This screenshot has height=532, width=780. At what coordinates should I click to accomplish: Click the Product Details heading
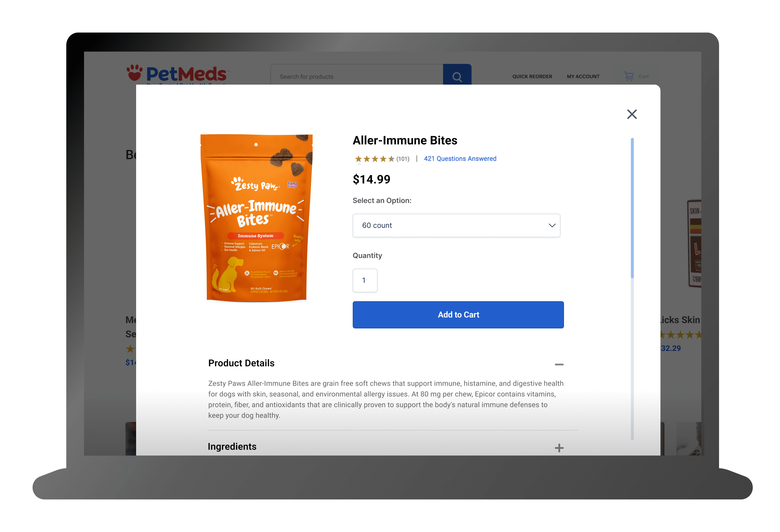pos(241,363)
